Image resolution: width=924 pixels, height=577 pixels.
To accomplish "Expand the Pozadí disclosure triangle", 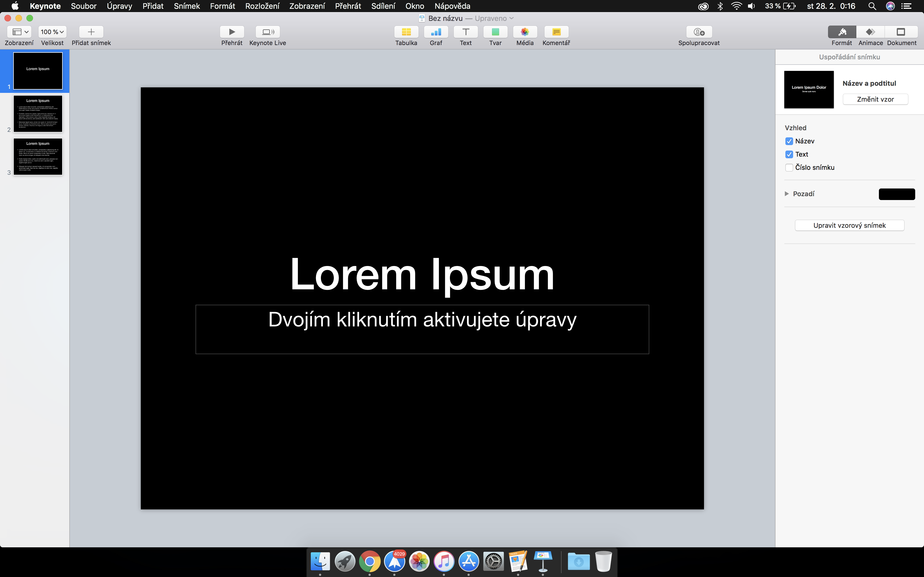I will 787,194.
